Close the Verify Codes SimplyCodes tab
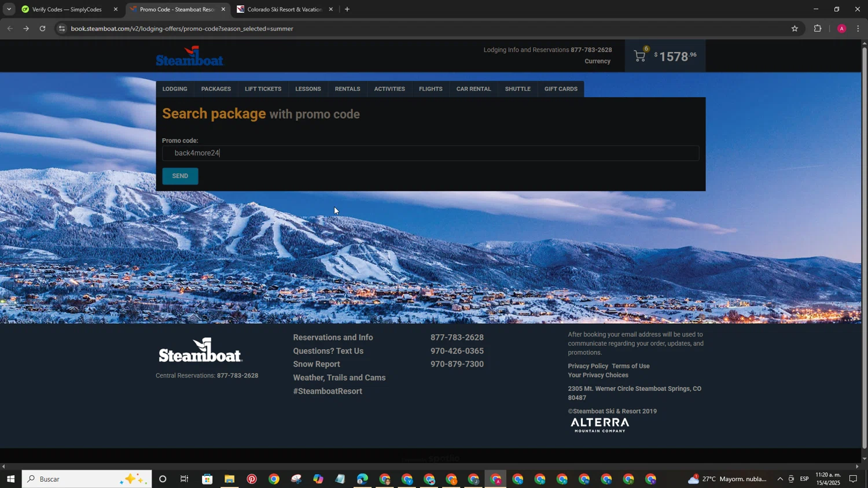This screenshot has width=868, height=488. point(116,9)
